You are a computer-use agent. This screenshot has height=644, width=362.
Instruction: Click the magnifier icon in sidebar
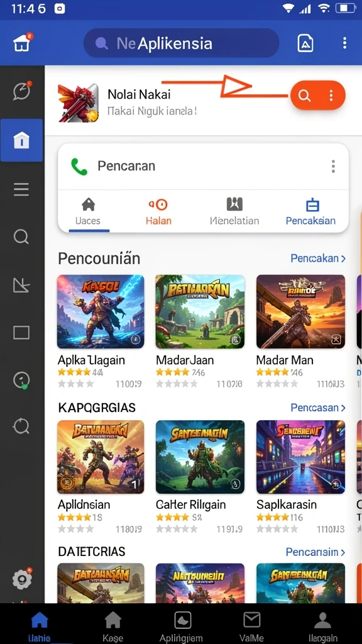pyautogui.click(x=21, y=237)
